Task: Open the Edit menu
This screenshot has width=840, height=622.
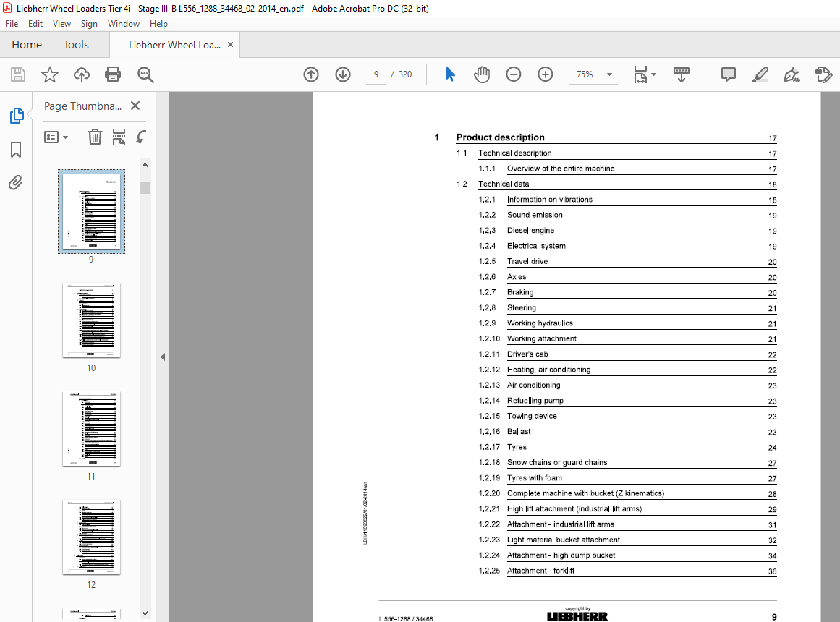Action: (x=35, y=24)
